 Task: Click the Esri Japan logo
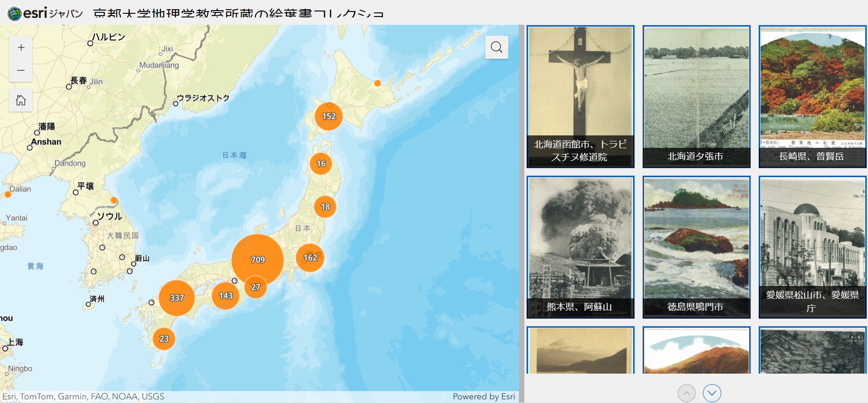45,13
